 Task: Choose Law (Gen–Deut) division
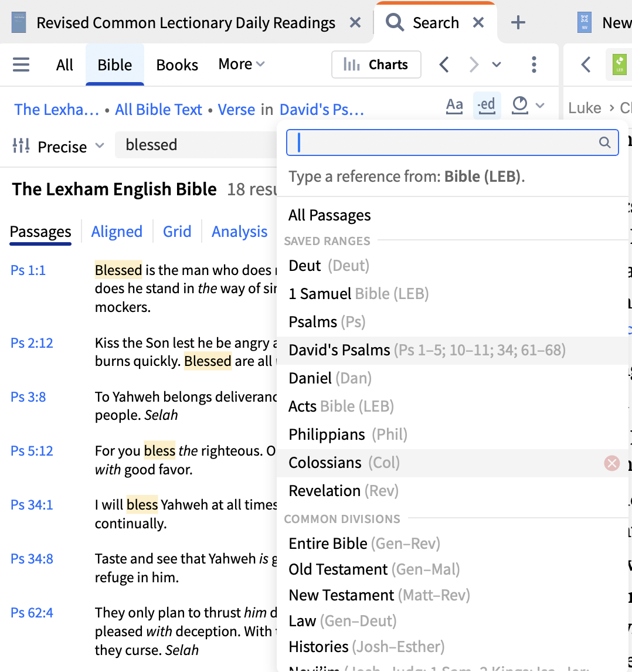click(x=453, y=621)
